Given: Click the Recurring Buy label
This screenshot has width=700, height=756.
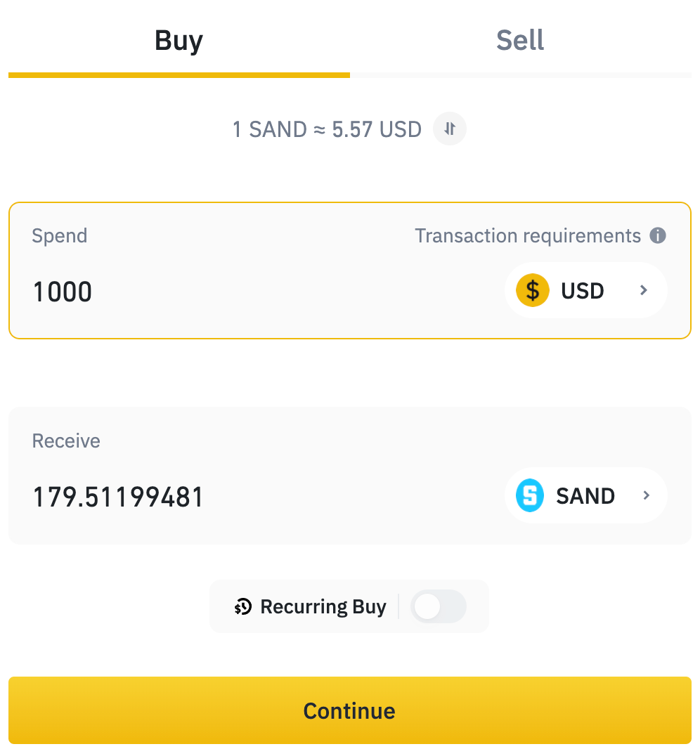Looking at the screenshot, I should [x=323, y=607].
